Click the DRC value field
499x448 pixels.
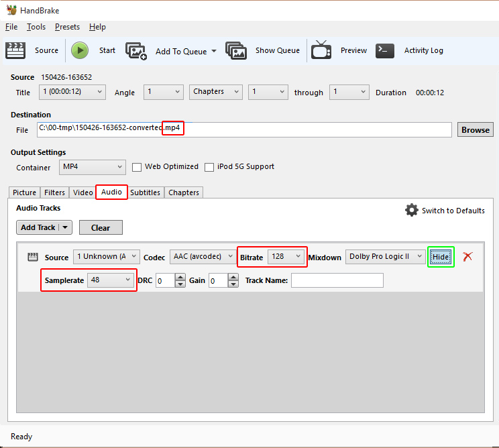[x=166, y=280]
